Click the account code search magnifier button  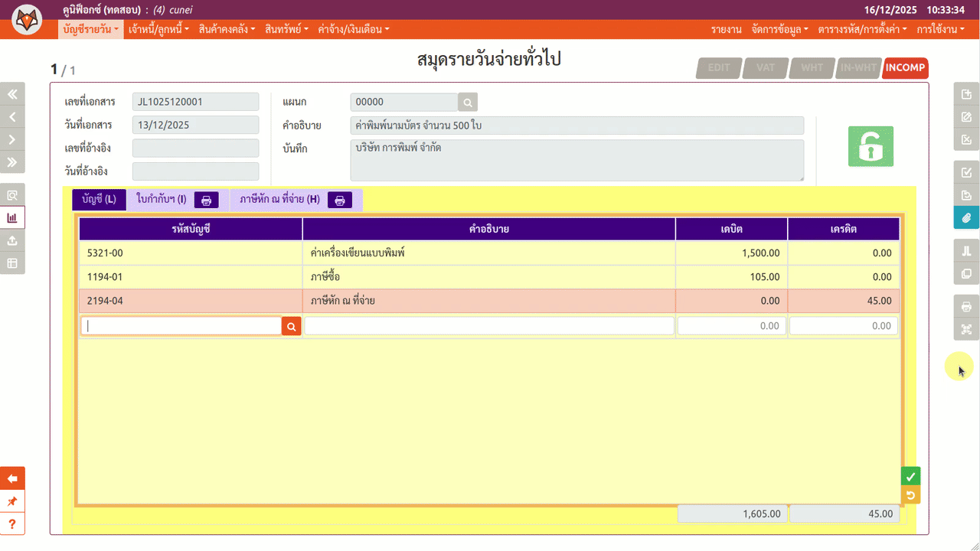click(x=291, y=326)
